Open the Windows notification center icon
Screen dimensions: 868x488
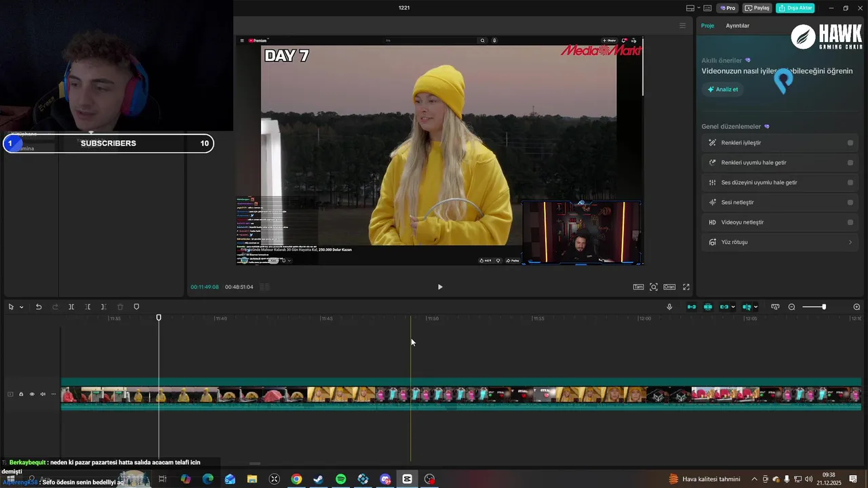pos(853,479)
